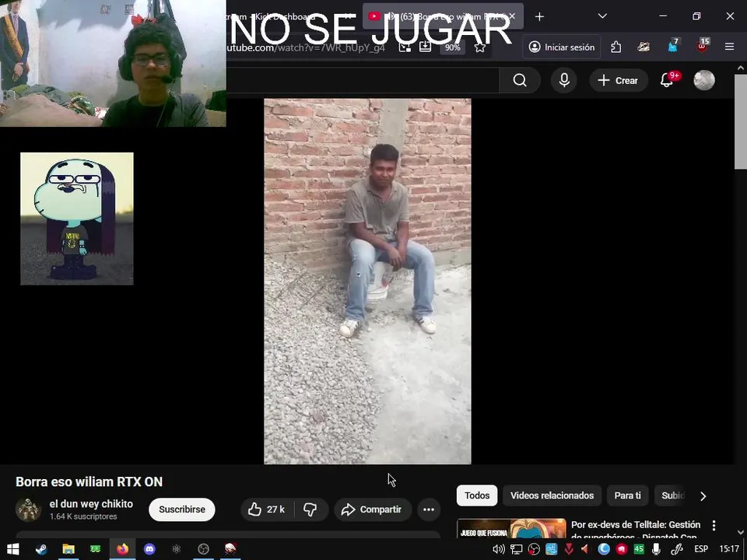Subscribe with the Suscribirse button
The image size is (747, 560).
tap(182, 509)
